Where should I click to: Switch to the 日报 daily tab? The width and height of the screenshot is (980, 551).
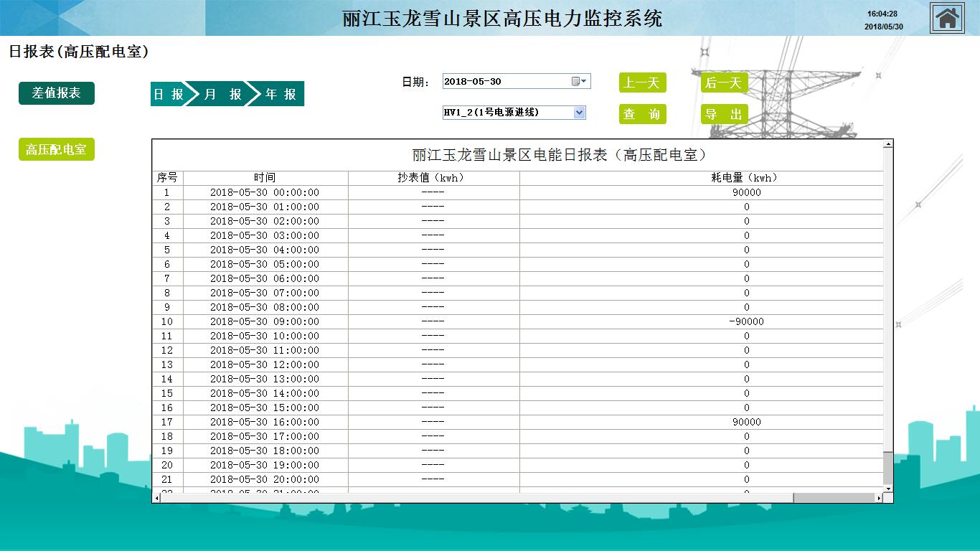coord(168,94)
